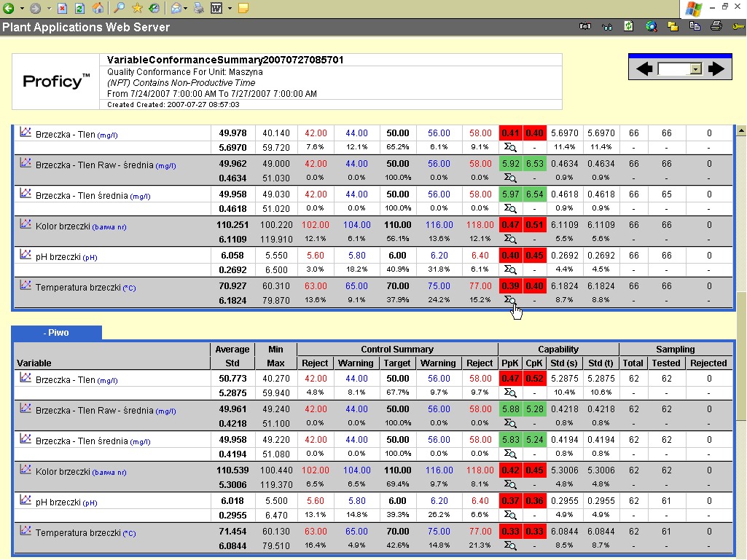Click the Mail envelope icon

pyautogui.click(x=176, y=8)
